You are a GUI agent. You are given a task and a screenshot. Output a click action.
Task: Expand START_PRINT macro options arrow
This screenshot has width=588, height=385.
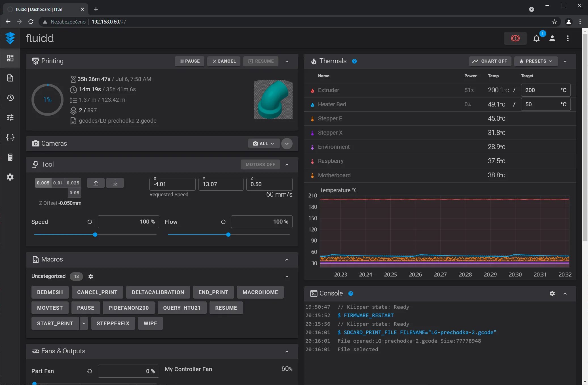[84, 323]
